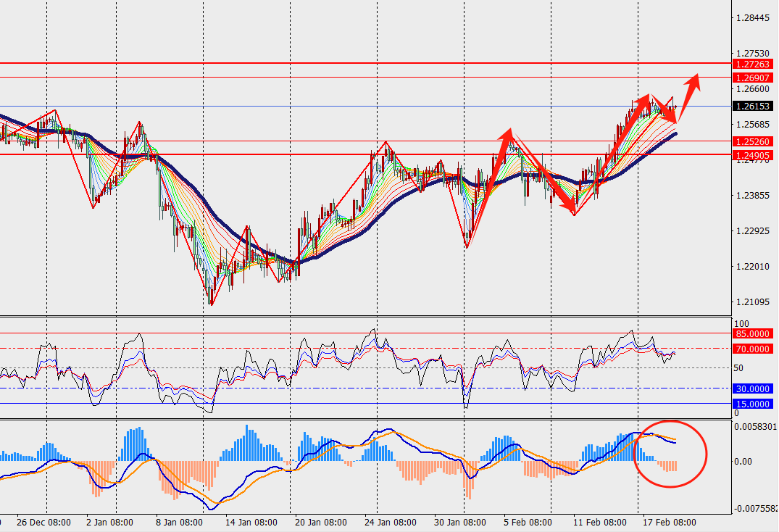Select the blue 30.0000 oscillator level label
Screen dimensions: 779x532
(x=751, y=388)
